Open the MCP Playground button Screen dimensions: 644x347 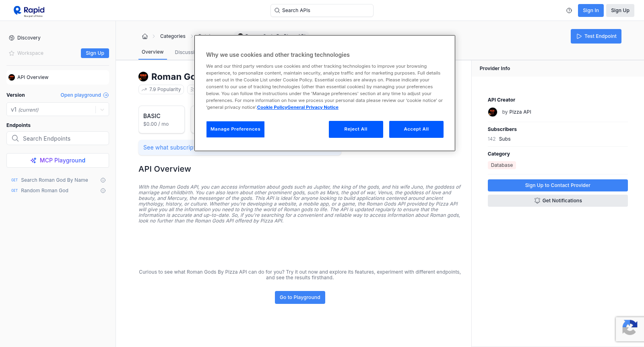pos(58,160)
